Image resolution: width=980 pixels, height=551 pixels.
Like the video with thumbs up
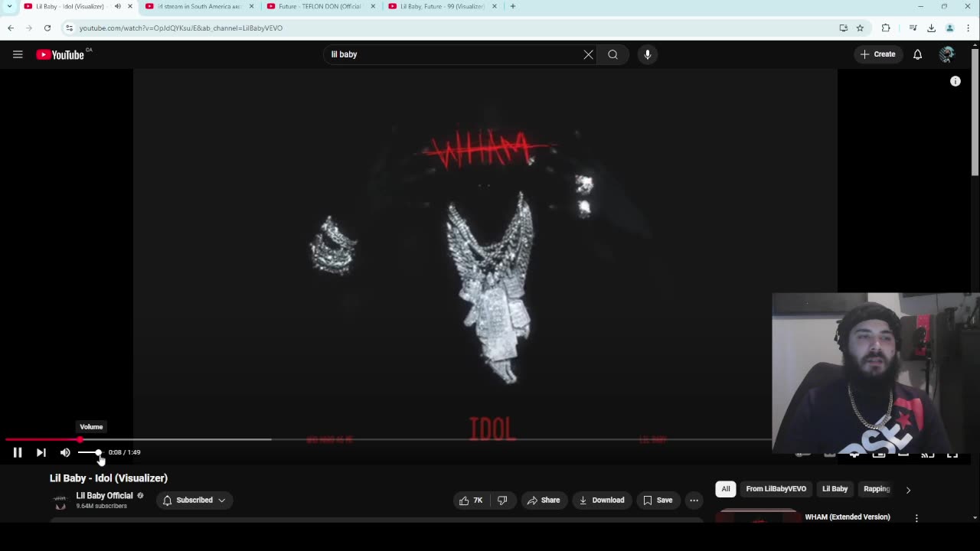pos(471,500)
